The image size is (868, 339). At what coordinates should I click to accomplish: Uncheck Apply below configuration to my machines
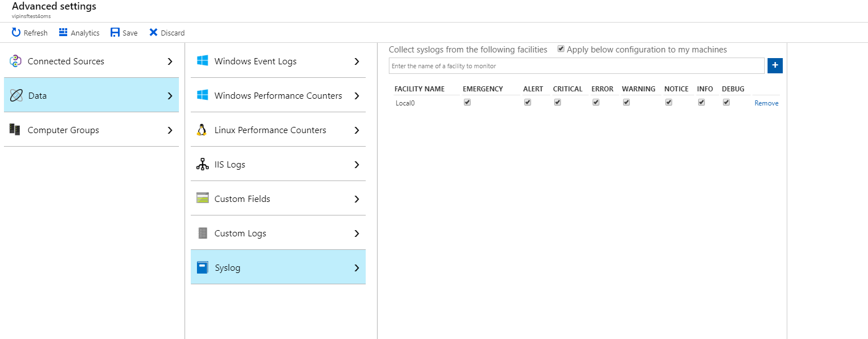pyautogui.click(x=560, y=49)
